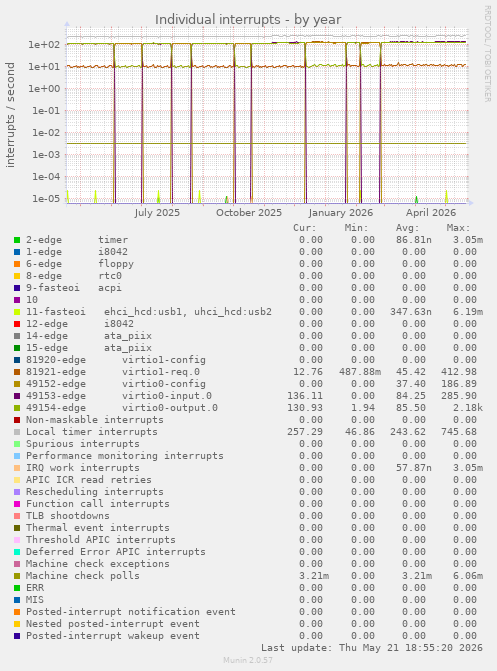This screenshot has width=497, height=671.
Task: Click the purple virtio0-input.0 legend swatch
Action: pos(17,396)
